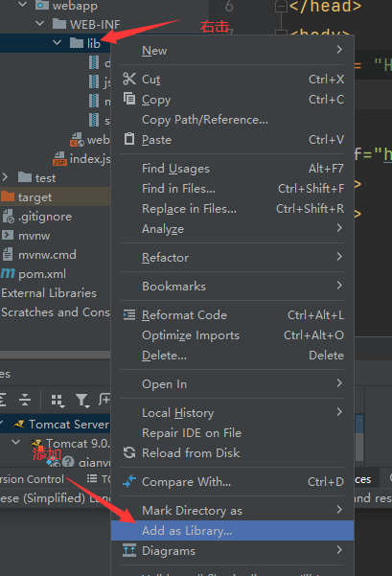Collapse the WEB-INF folder
The image size is (392, 576).
click(x=39, y=24)
